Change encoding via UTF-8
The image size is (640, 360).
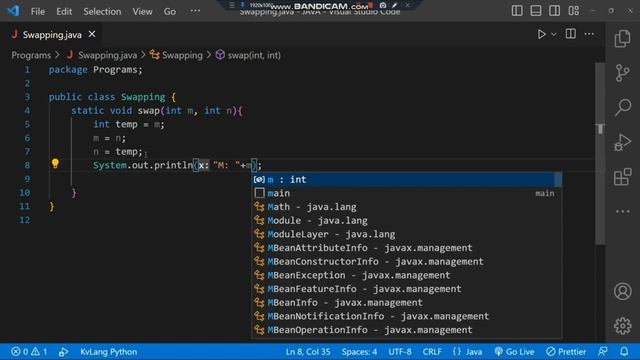(x=400, y=351)
